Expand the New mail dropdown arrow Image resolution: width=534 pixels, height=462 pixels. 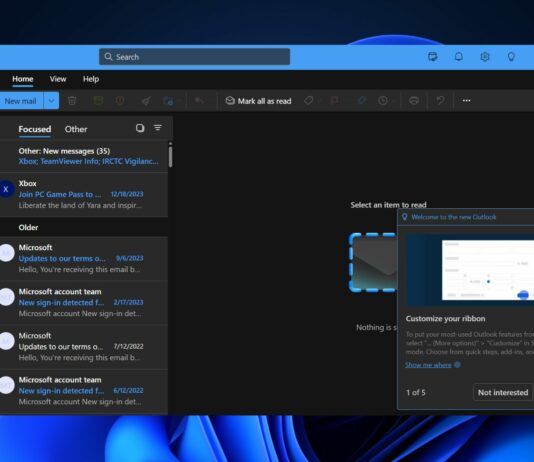point(51,101)
